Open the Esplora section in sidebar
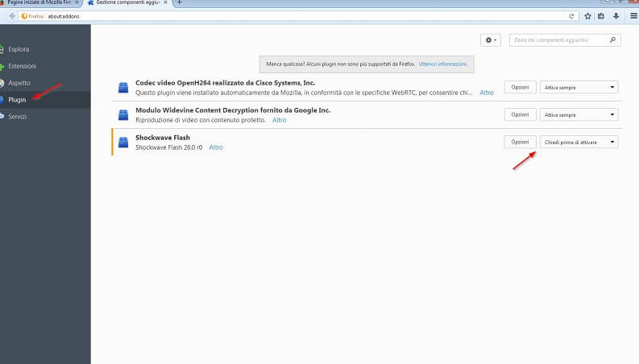639x364 pixels. tap(19, 49)
